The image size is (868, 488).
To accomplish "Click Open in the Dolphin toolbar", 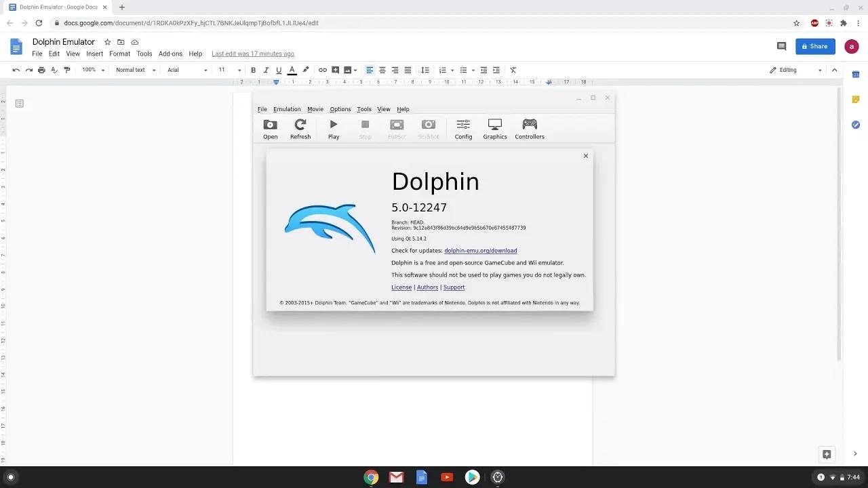I will point(271,129).
